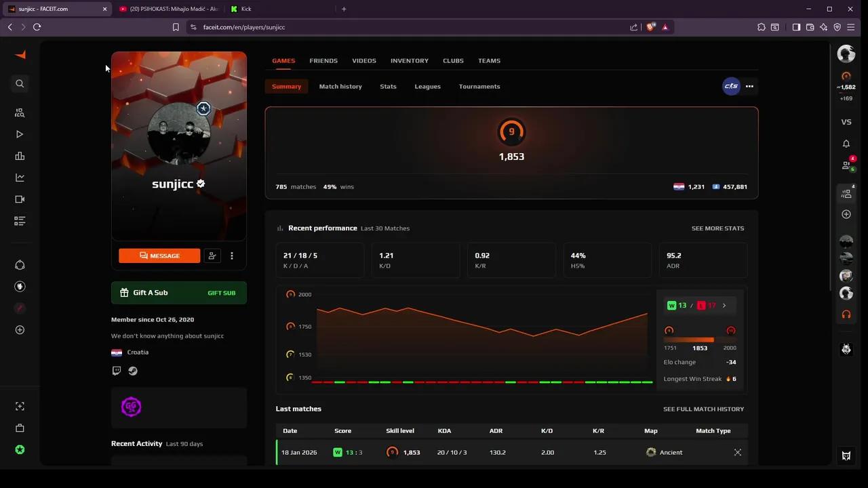Open the Twitch link on profile
The height and width of the screenshot is (488, 868).
click(117, 371)
